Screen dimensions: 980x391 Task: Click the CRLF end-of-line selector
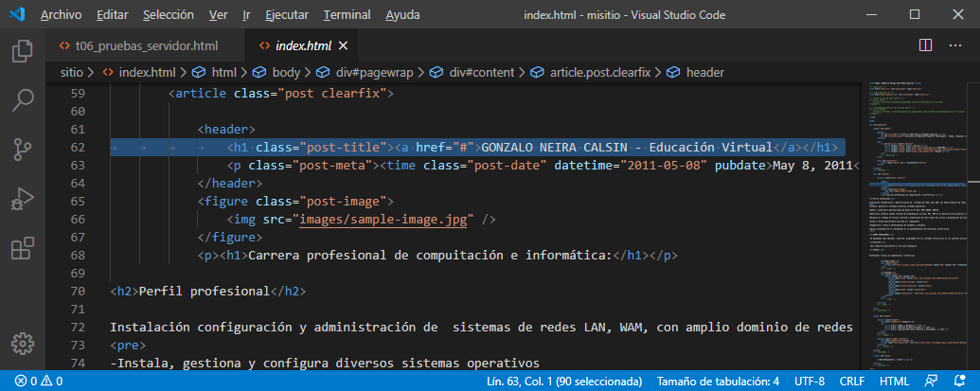tap(851, 381)
